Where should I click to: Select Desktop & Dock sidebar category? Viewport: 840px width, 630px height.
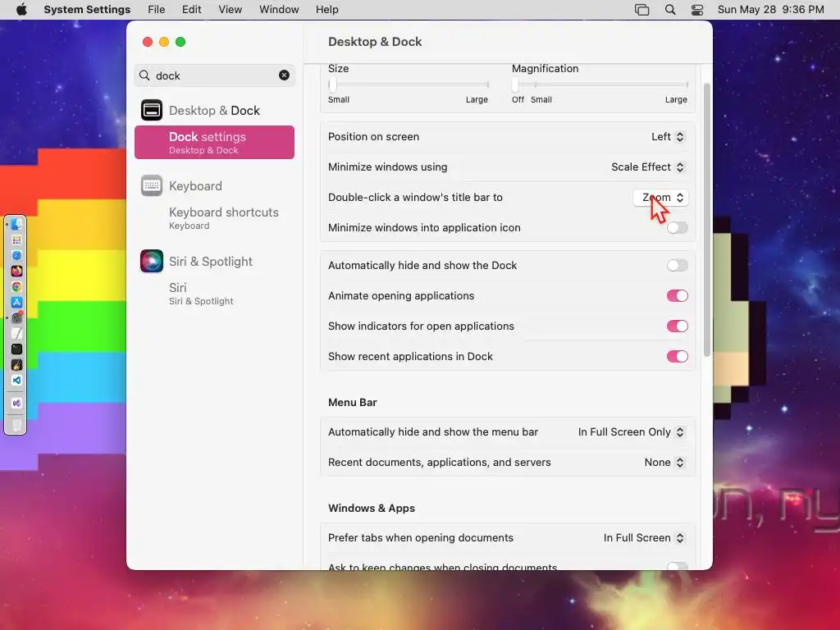coord(214,111)
